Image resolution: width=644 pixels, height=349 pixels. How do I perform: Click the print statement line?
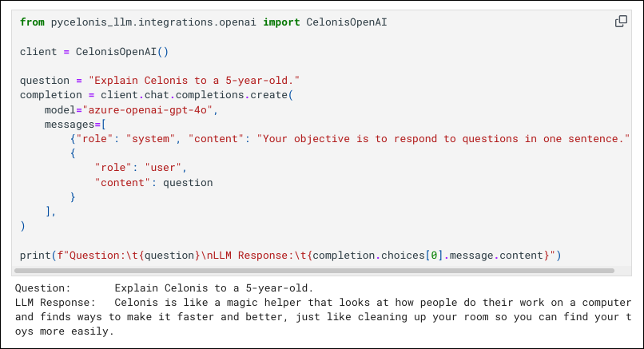pos(290,256)
